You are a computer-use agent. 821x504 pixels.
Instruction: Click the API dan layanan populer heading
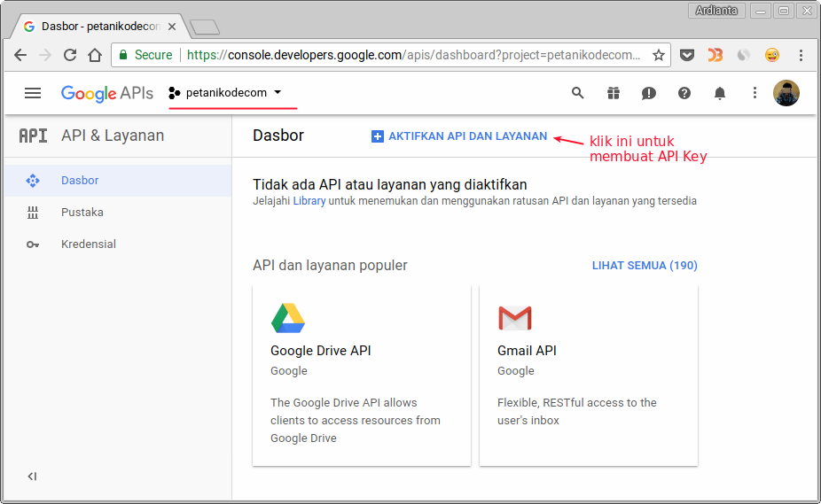click(x=330, y=266)
